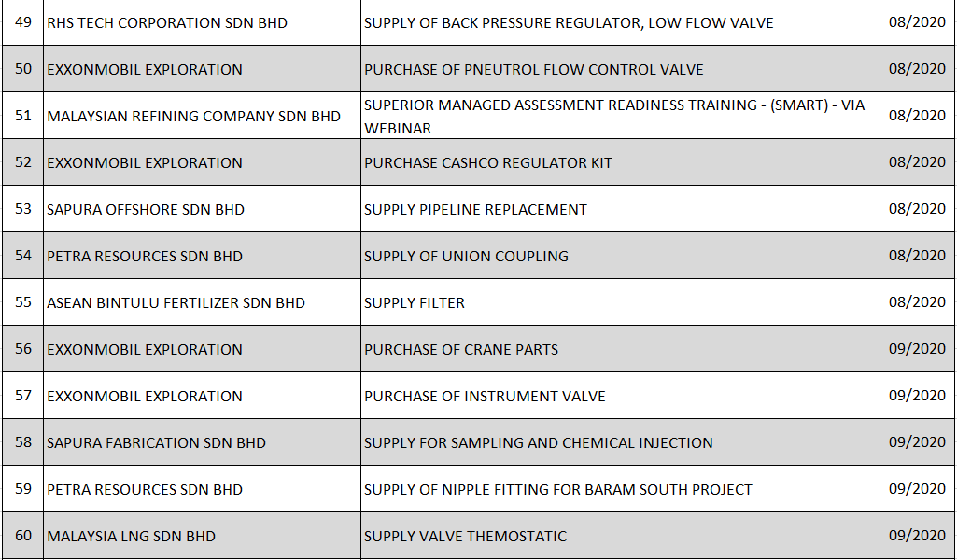957x560 pixels.
Task: Select the sampling and chemical injection cell
Action: (x=539, y=442)
